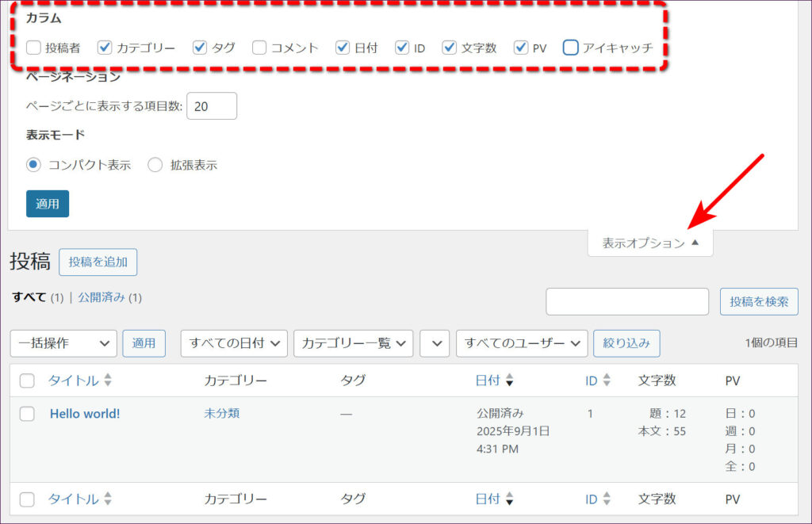Select the コンパクト表示 radio button
This screenshot has width=812, height=524.
[x=33, y=165]
